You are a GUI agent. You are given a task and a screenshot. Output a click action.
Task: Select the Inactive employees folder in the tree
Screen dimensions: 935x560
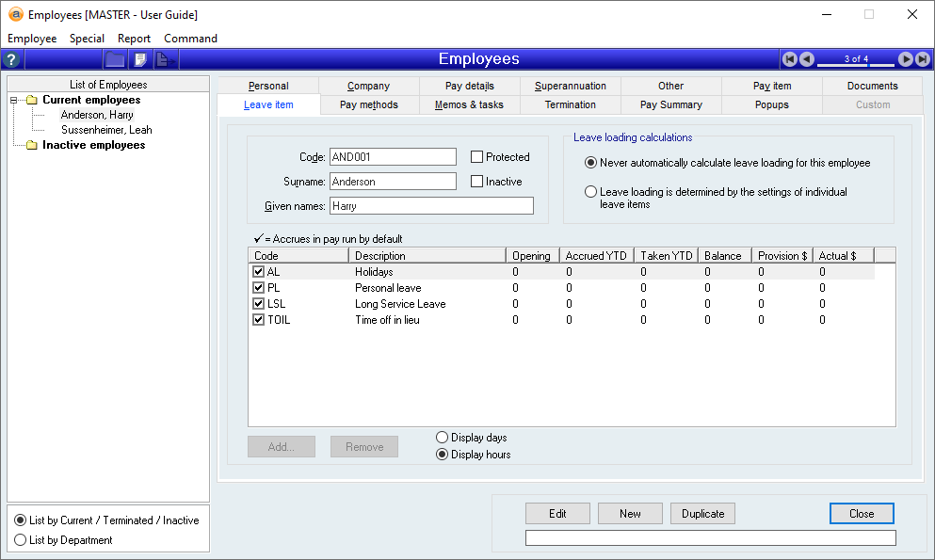click(93, 145)
